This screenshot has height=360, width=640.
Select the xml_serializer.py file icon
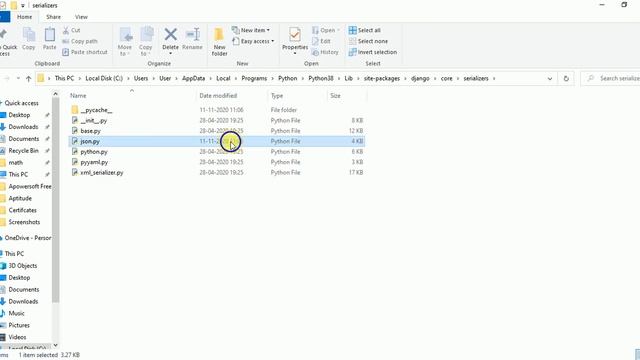pos(74,172)
